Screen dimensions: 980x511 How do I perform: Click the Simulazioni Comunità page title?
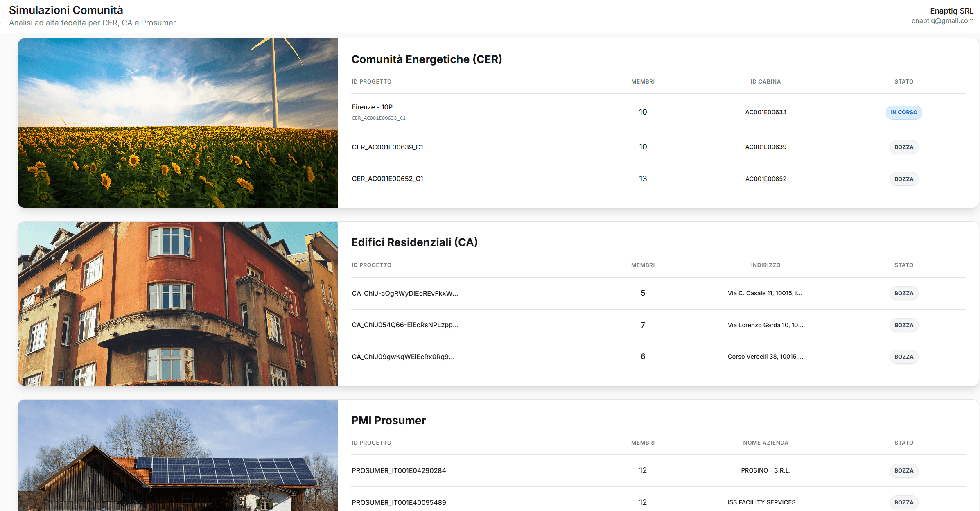(x=66, y=10)
